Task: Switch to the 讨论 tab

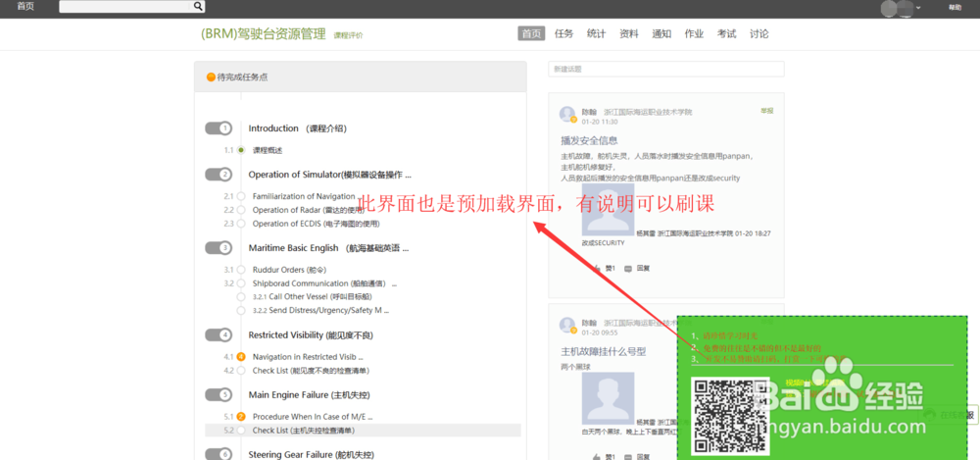Action: (x=759, y=33)
